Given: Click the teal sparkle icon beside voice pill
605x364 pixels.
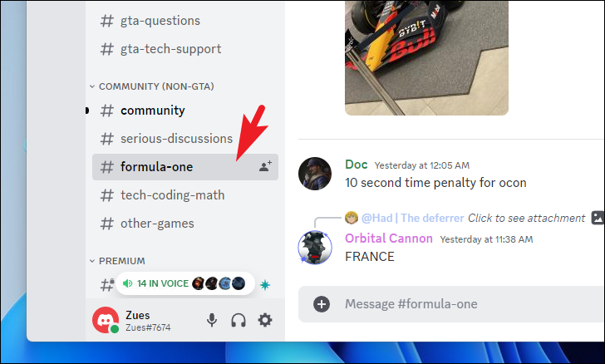Looking at the screenshot, I should click(265, 285).
